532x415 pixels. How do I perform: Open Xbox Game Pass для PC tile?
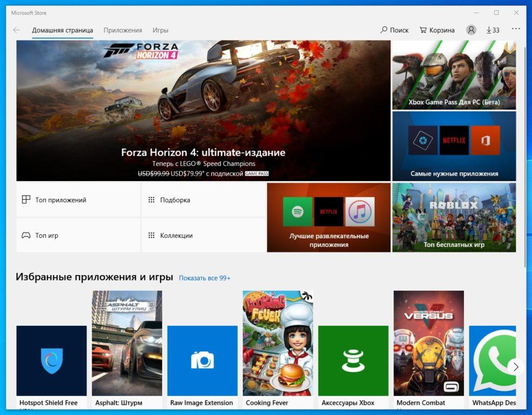coord(454,75)
